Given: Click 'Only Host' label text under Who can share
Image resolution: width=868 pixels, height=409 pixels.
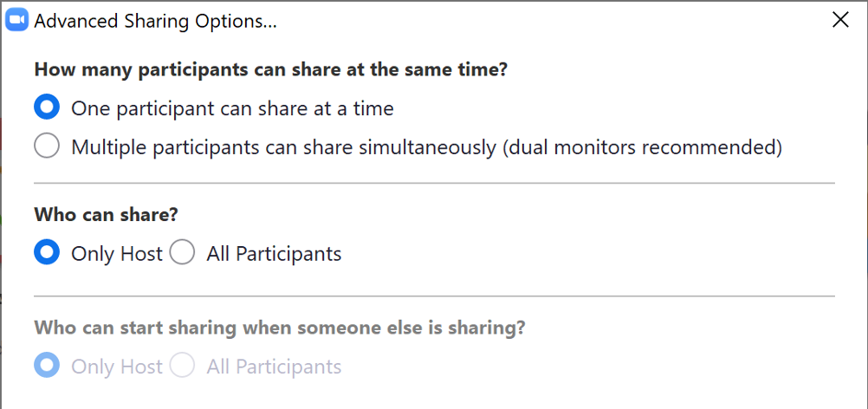Looking at the screenshot, I should [117, 254].
